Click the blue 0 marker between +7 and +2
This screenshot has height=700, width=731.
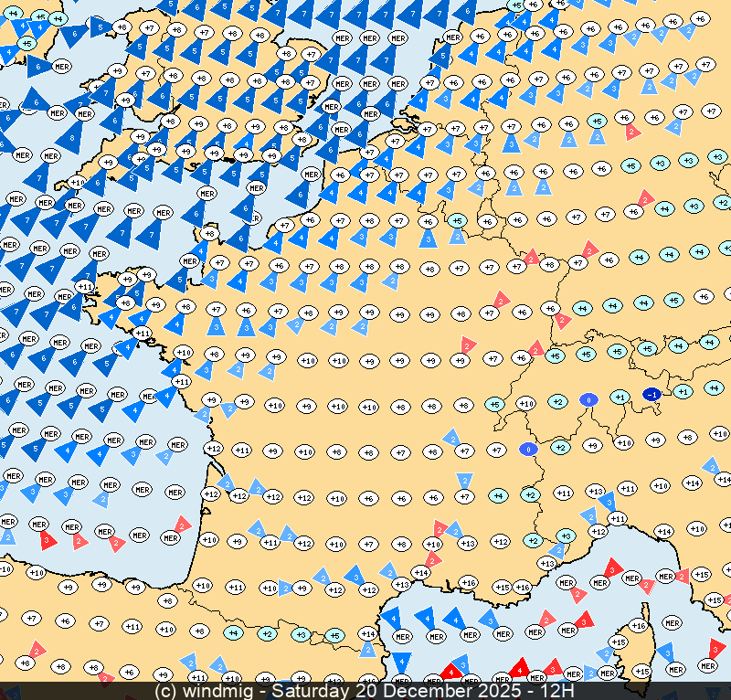tap(528, 449)
